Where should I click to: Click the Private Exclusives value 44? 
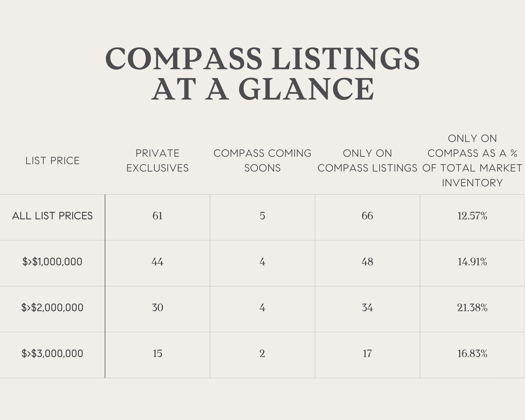tap(157, 262)
